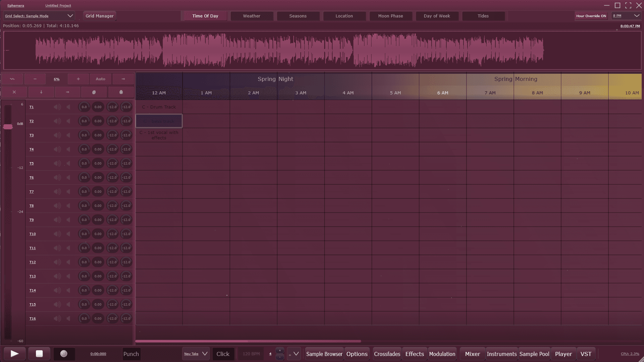This screenshot has height=362, width=644.
Task: Toggle the Punch recording mode
Action: 131,354
